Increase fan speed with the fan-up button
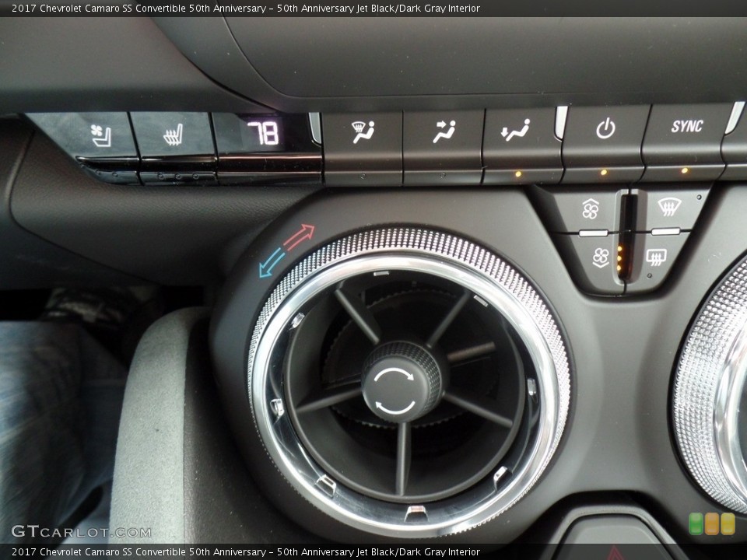 (x=591, y=208)
